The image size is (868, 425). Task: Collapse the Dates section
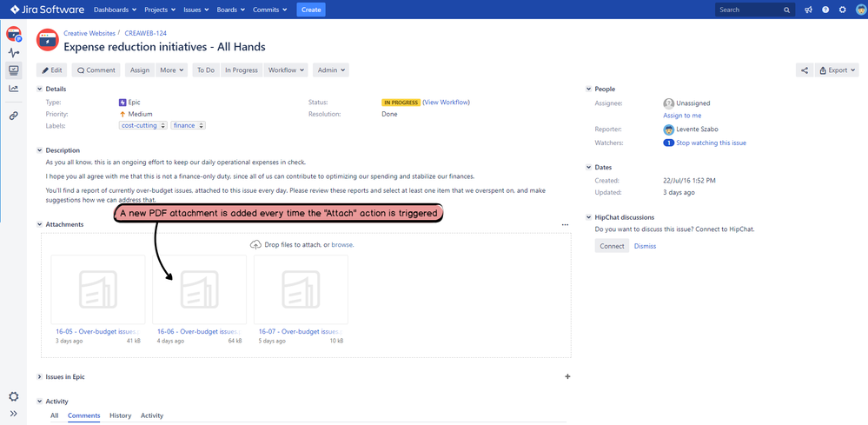(x=588, y=167)
